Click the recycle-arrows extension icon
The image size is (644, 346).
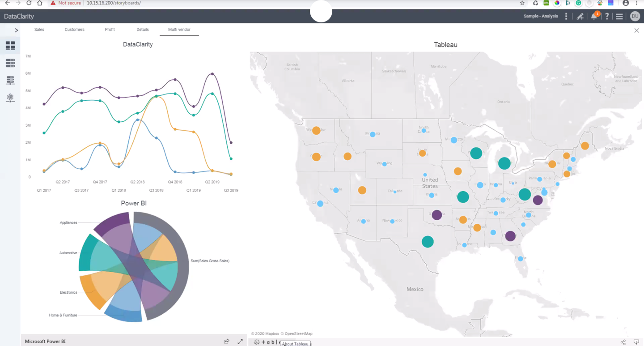(535, 3)
